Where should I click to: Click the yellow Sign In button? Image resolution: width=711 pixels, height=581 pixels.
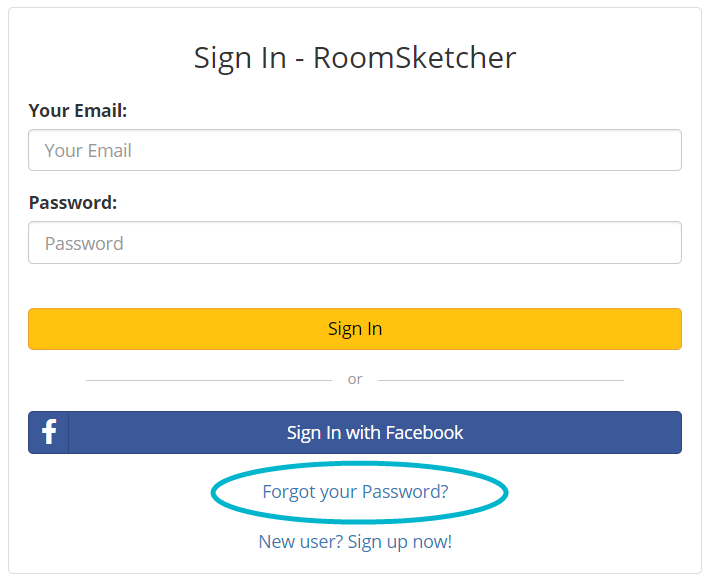tap(355, 329)
